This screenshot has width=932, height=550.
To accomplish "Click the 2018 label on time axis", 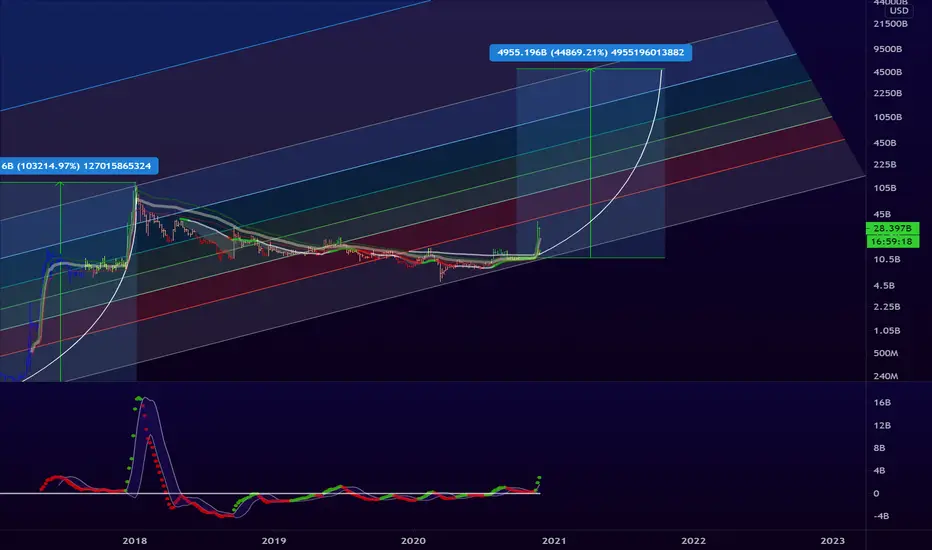I will [x=135, y=540].
